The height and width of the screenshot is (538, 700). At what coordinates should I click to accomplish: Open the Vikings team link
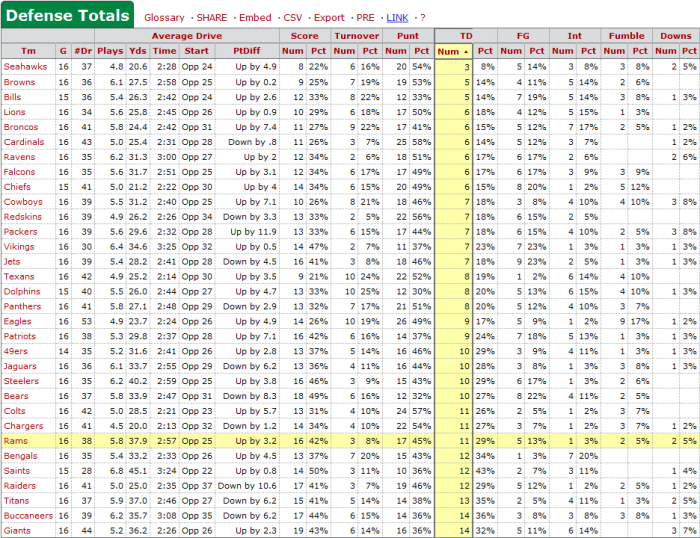coord(19,246)
